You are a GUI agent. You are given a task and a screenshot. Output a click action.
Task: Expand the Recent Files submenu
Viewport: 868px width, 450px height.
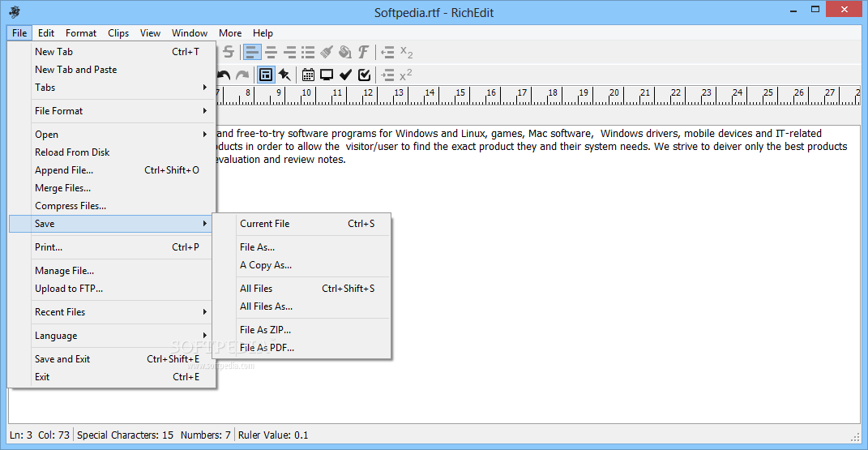111,312
